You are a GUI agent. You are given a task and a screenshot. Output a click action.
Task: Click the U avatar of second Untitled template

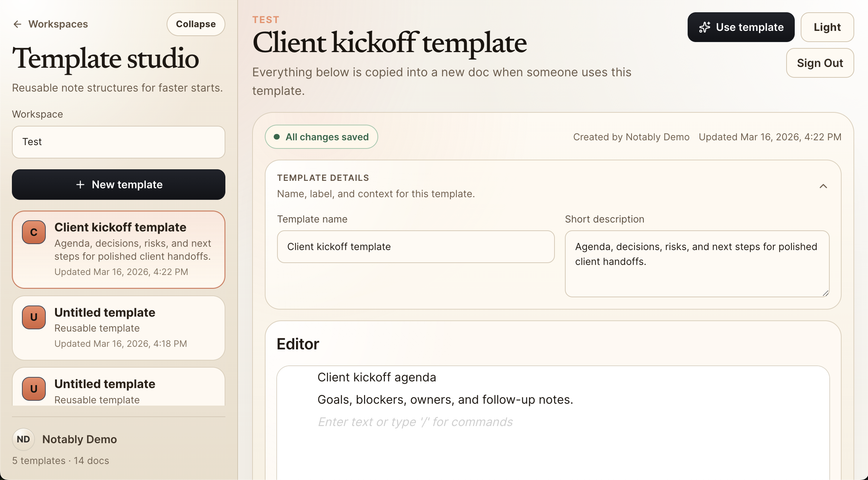click(33, 389)
